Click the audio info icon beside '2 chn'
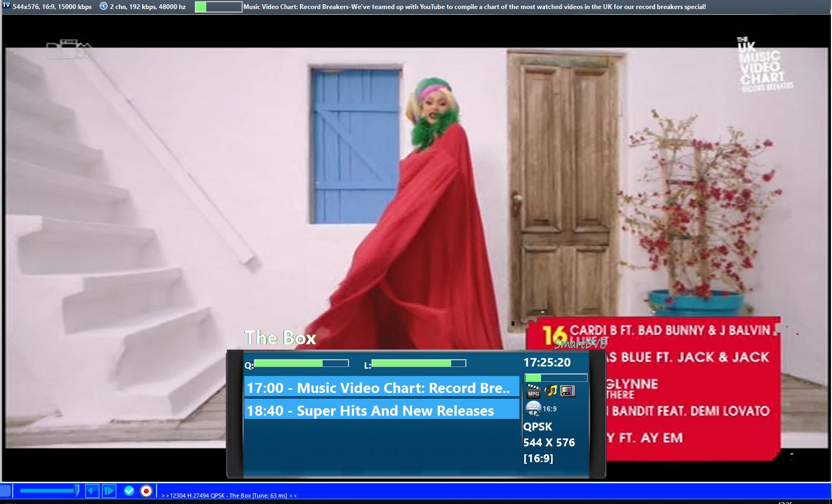 pos(104,6)
